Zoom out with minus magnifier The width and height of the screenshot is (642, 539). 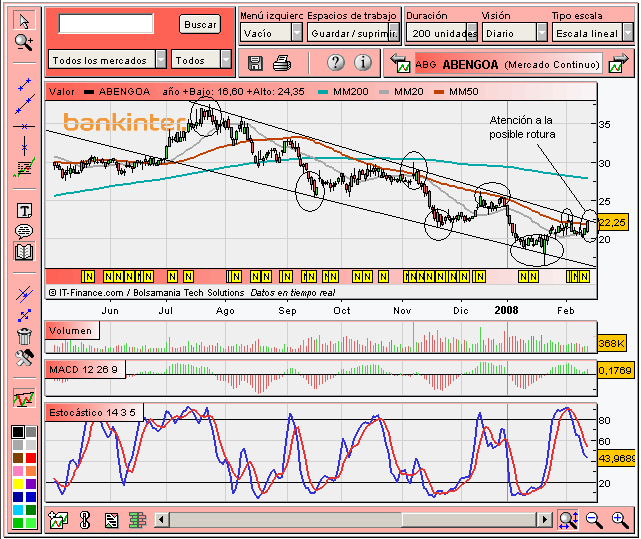[594, 520]
